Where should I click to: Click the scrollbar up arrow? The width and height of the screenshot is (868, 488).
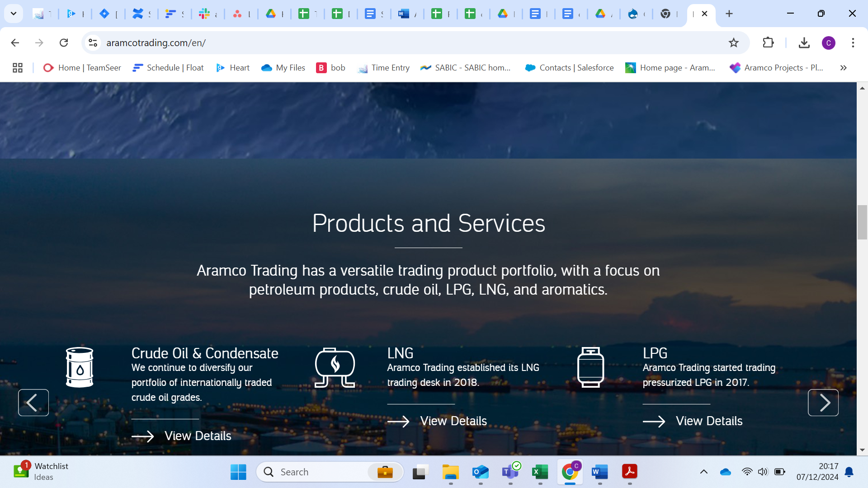pyautogui.click(x=862, y=88)
